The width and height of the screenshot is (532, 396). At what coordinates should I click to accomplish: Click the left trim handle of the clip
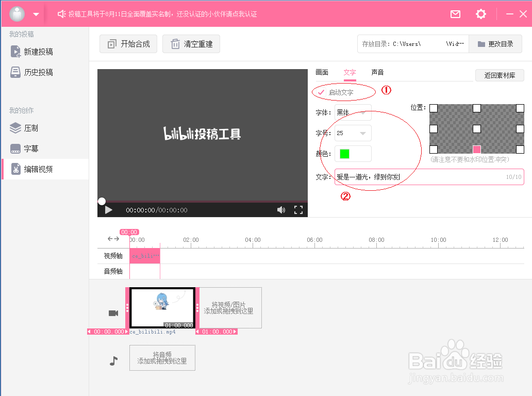coord(127,308)
